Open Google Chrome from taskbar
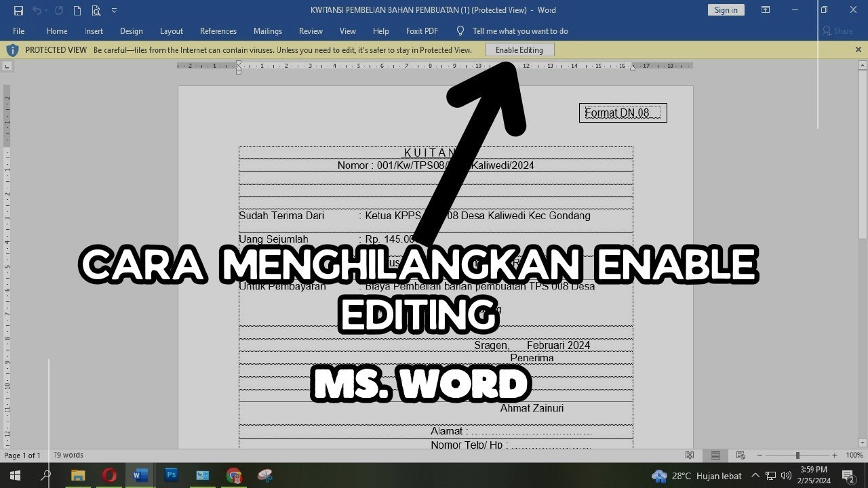The image size is (868, 488). [234, 476]
